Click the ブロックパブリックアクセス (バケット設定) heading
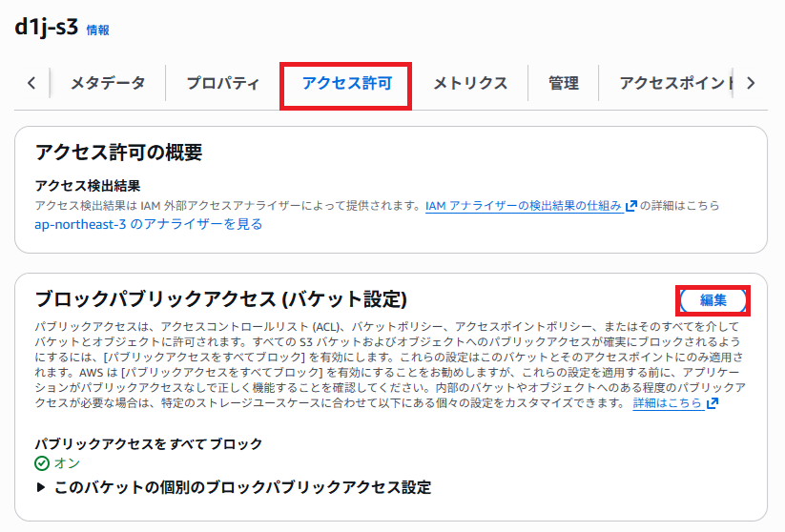Screen dimensions: 785x532 tap(221, 299)
